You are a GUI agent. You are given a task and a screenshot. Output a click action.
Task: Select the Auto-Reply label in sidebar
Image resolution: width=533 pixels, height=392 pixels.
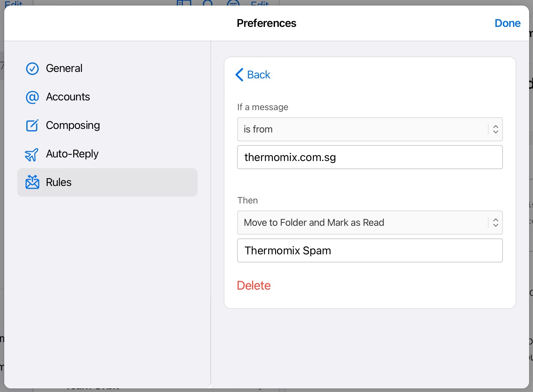72,154
